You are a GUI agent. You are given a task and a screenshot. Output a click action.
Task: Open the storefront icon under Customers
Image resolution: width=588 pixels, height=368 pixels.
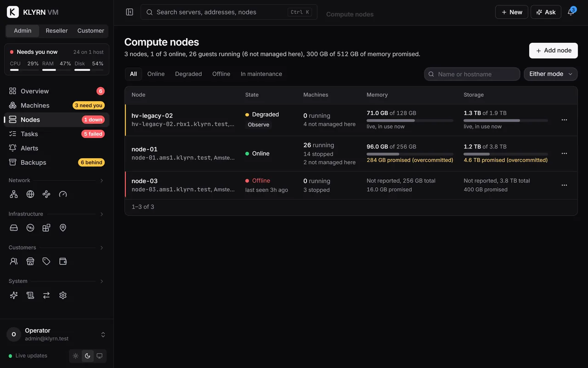(30, 261)
